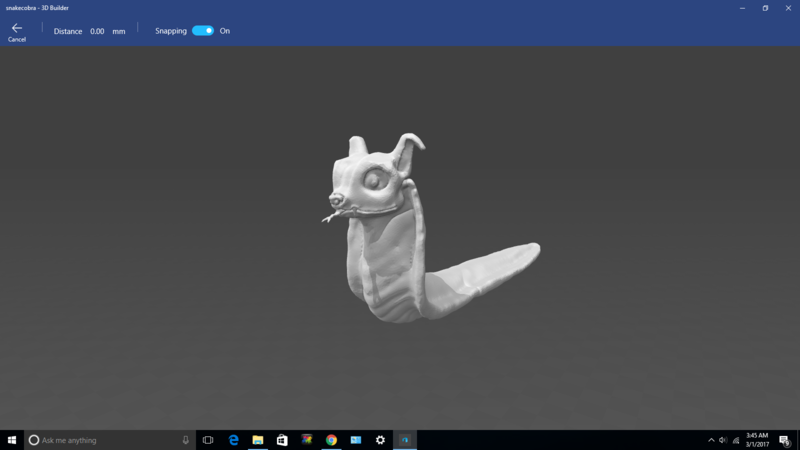Open the volume control icon

[723, 440]
